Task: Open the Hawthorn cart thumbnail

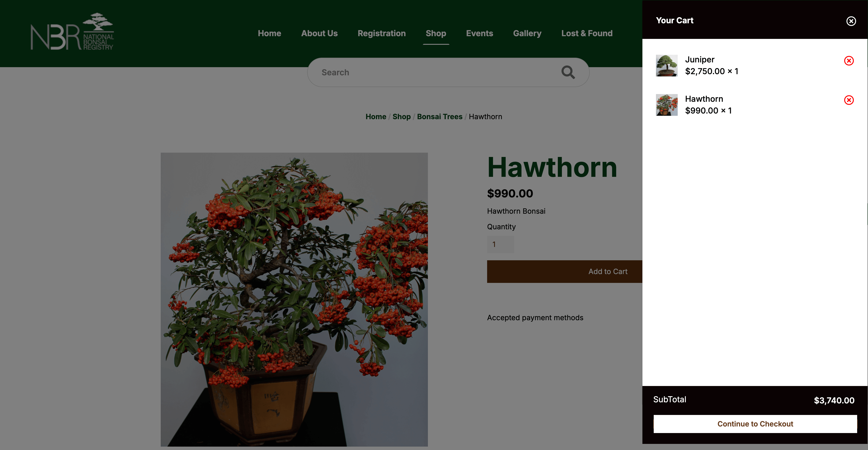Action: 666,105
